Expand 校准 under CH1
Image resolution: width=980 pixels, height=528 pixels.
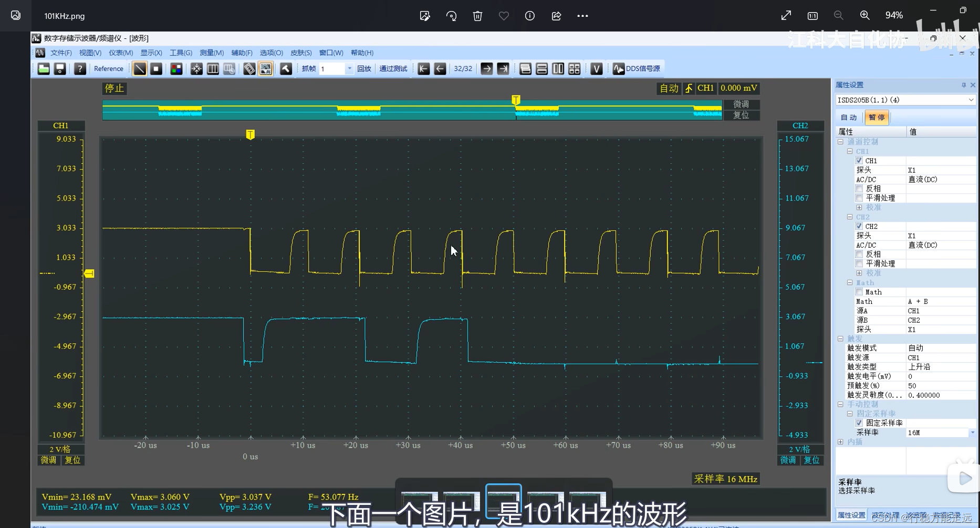(x=859, y=207)
